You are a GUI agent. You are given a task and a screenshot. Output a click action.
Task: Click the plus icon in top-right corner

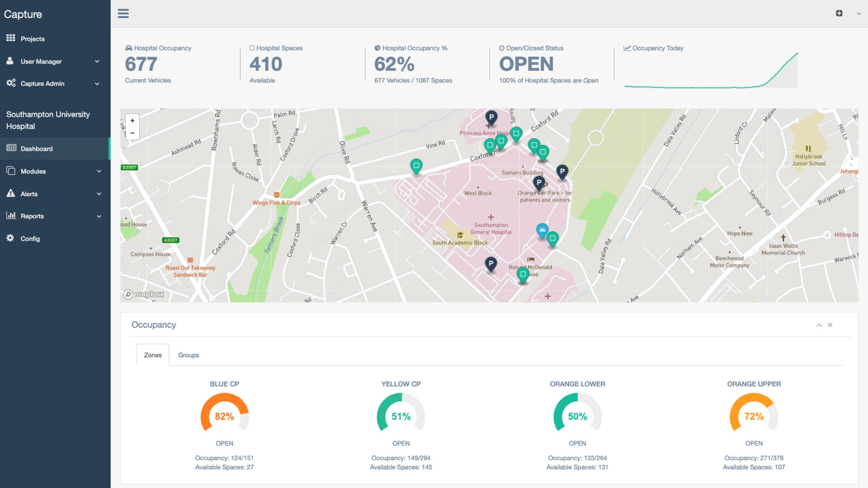coord(839,13)
